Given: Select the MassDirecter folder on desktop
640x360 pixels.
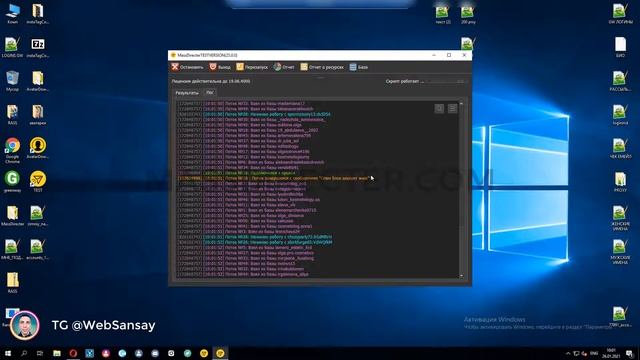Looking at the screenshot, I should click(12, 216).
